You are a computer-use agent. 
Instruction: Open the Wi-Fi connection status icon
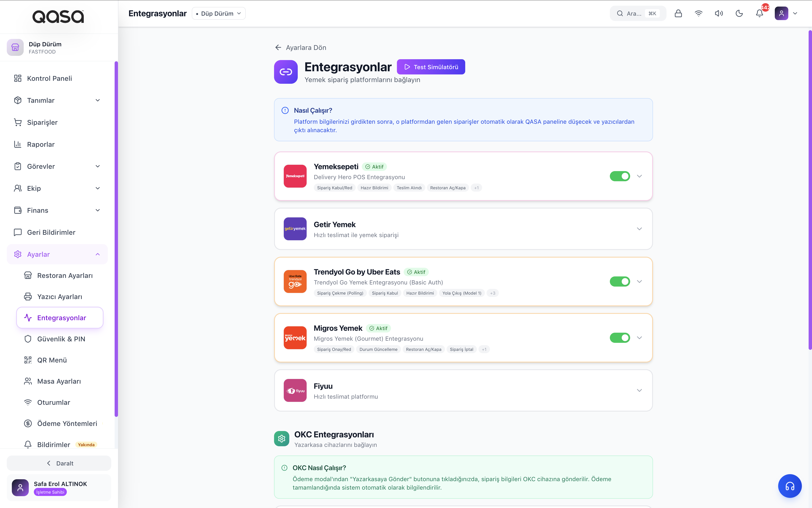point(698,14)
